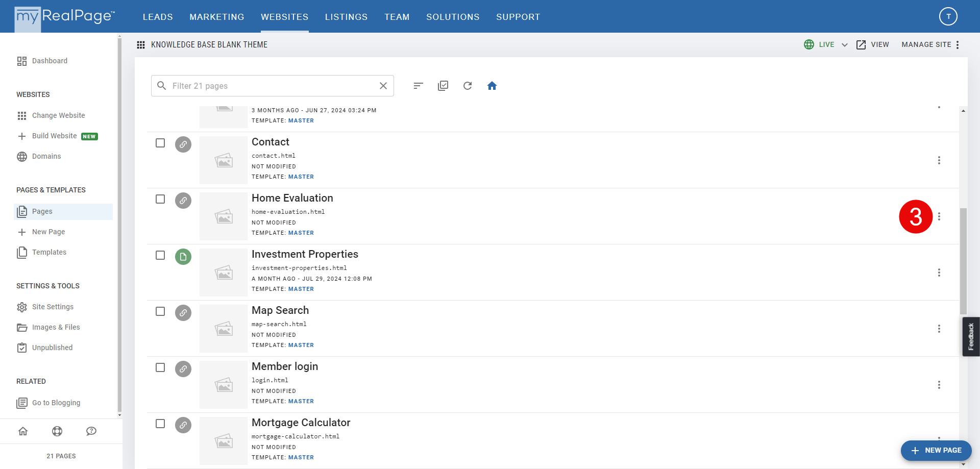Open the help chat bubble icon in the sidebar
The image size is (980, 469).
(91, 431)
